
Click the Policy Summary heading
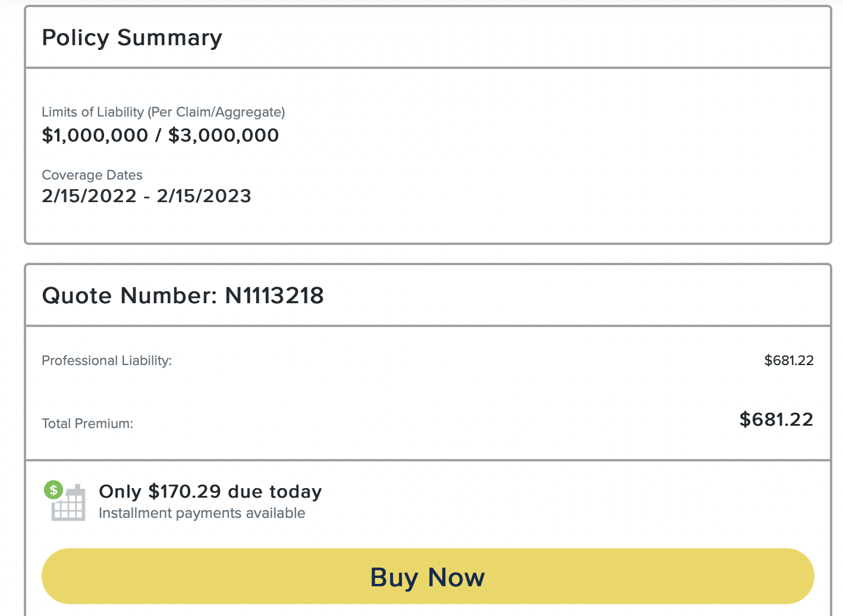132,38
